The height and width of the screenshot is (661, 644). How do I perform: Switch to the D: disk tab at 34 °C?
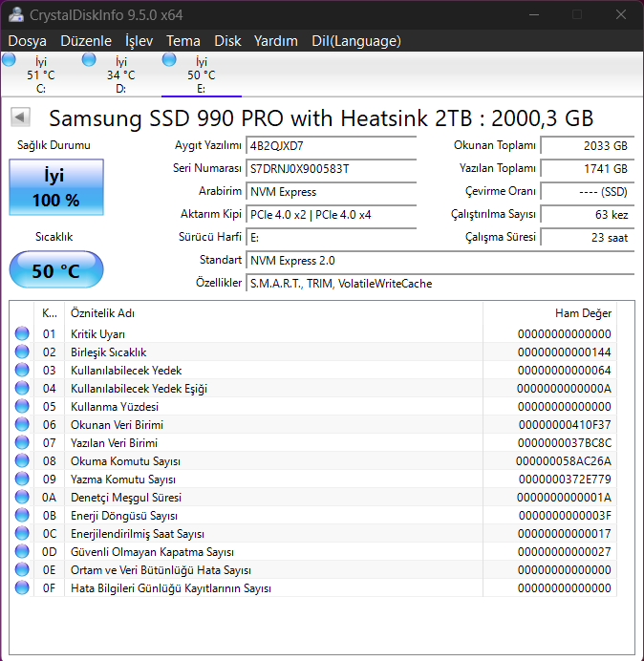tap(121, 75)
